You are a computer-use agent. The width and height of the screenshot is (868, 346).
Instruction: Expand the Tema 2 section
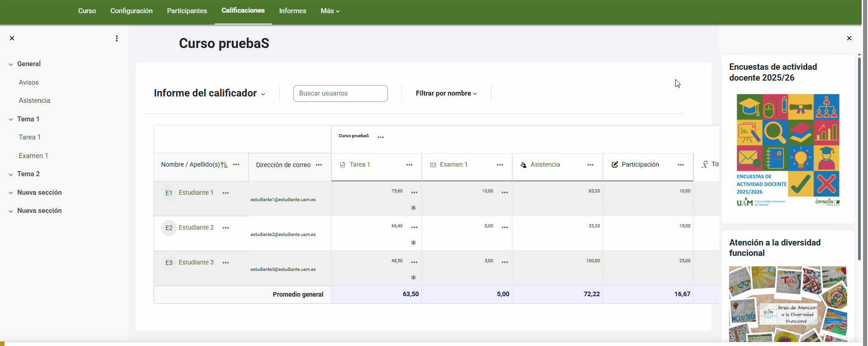[11, 174]
